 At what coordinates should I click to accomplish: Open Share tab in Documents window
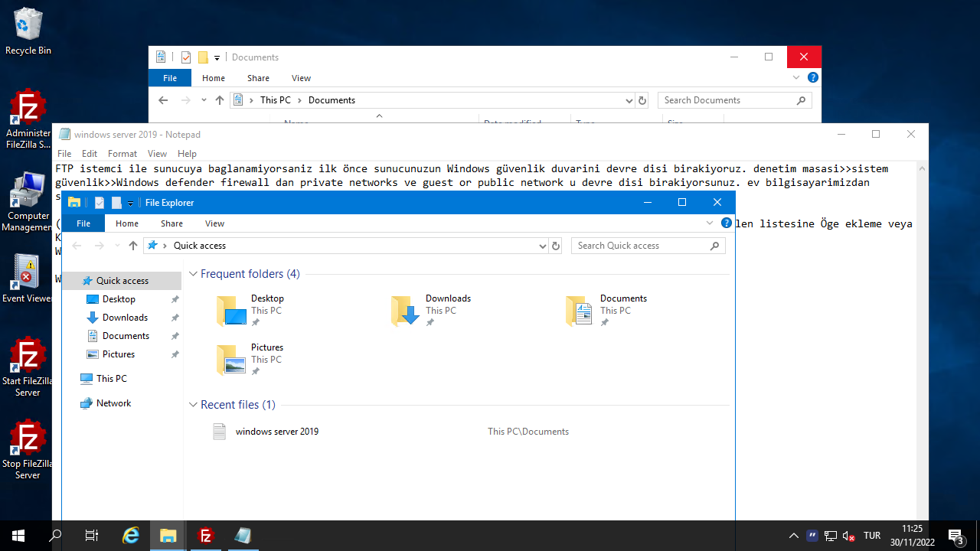tap(258, 78)
